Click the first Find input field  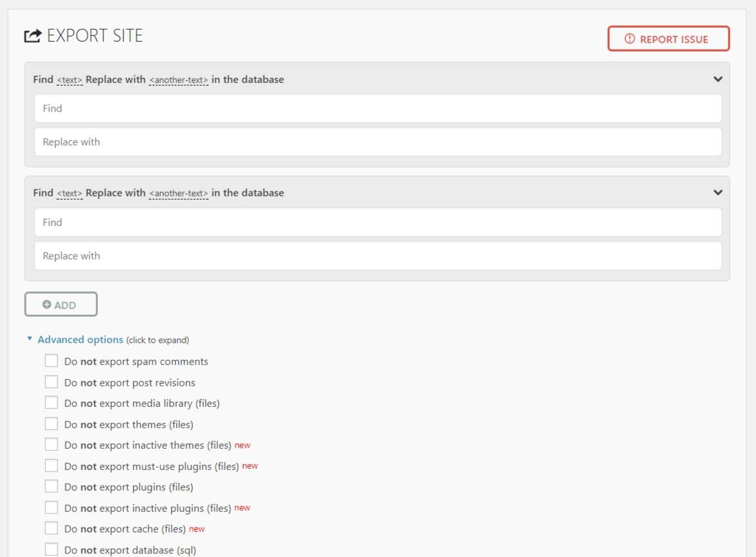click(x=377, y=108)
